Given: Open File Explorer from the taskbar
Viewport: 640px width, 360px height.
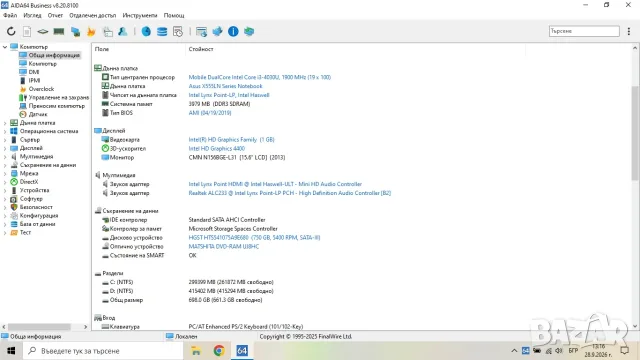Looking at the screenshot, I should [196, 351].
